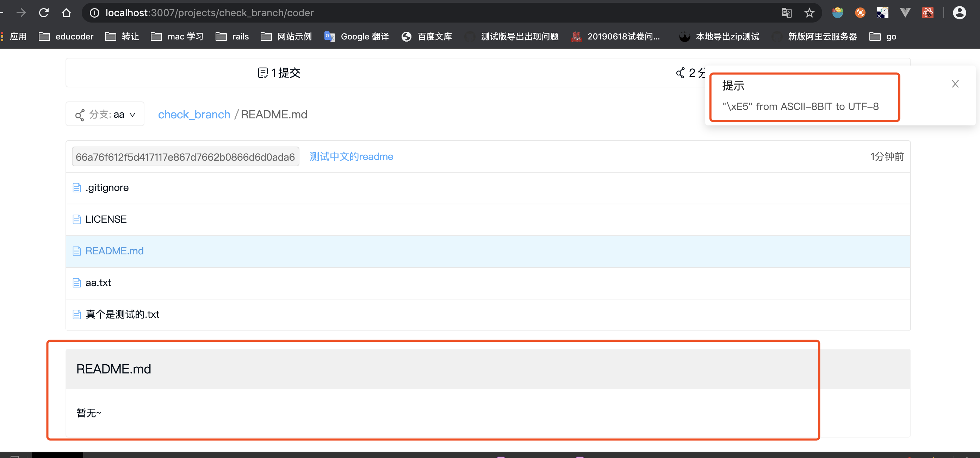Click the file icon beside README.md in list

[76, 251]
